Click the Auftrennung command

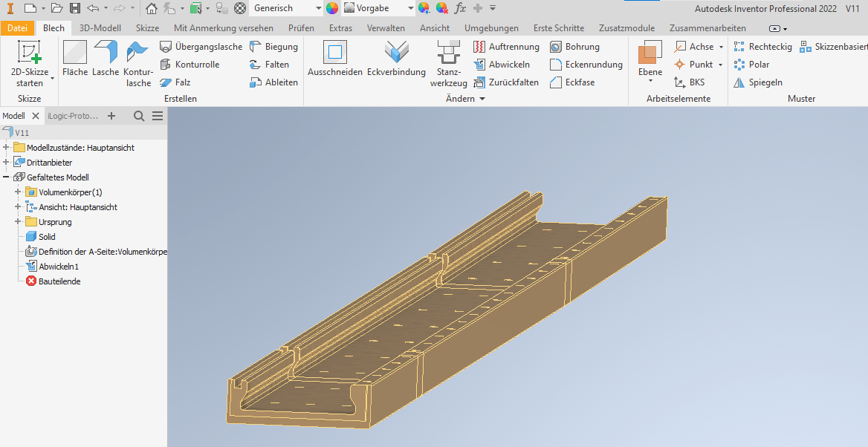(x=506, y=46)
